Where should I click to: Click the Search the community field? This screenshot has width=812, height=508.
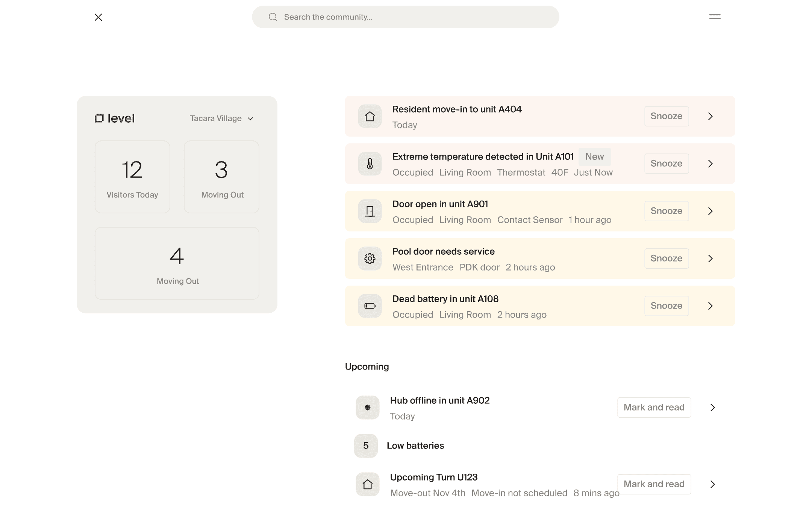point(405,17)
